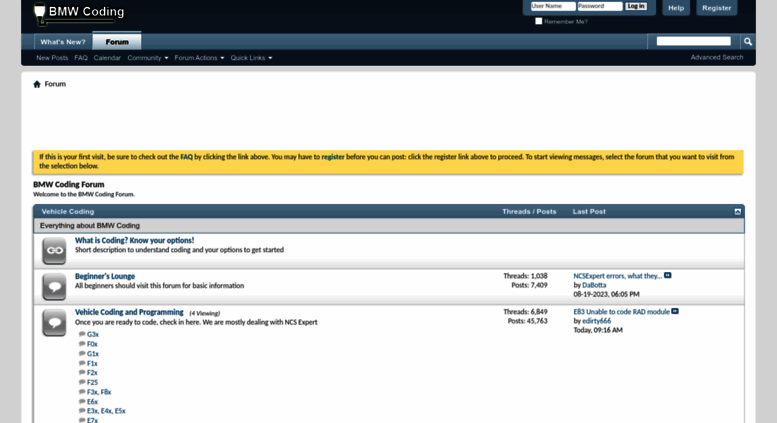Open New Posts in the navbar
This screenshot has width=777, height=423.
point(52,58)
